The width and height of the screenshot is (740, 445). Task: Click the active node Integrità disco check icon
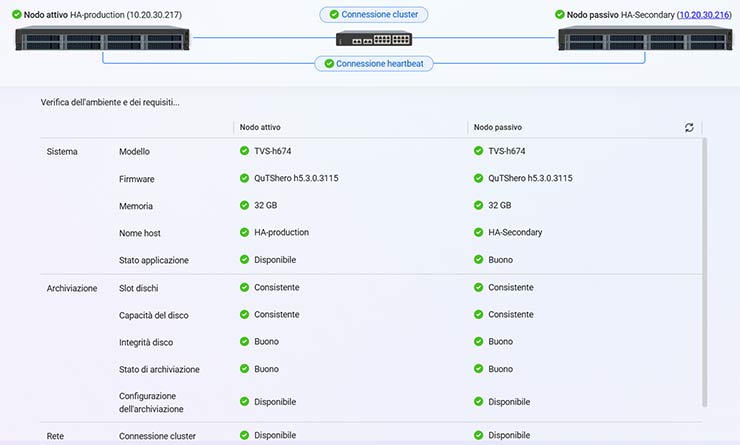244,341
